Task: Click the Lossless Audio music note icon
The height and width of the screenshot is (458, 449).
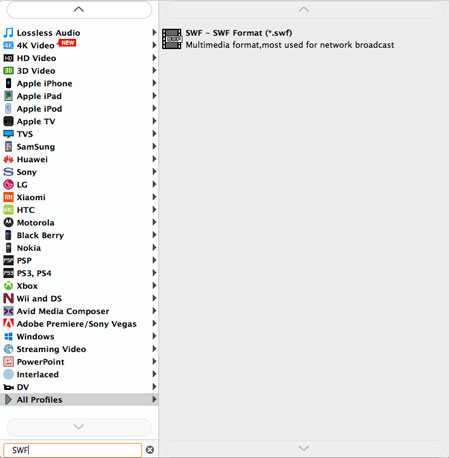Action: (8, 33)
